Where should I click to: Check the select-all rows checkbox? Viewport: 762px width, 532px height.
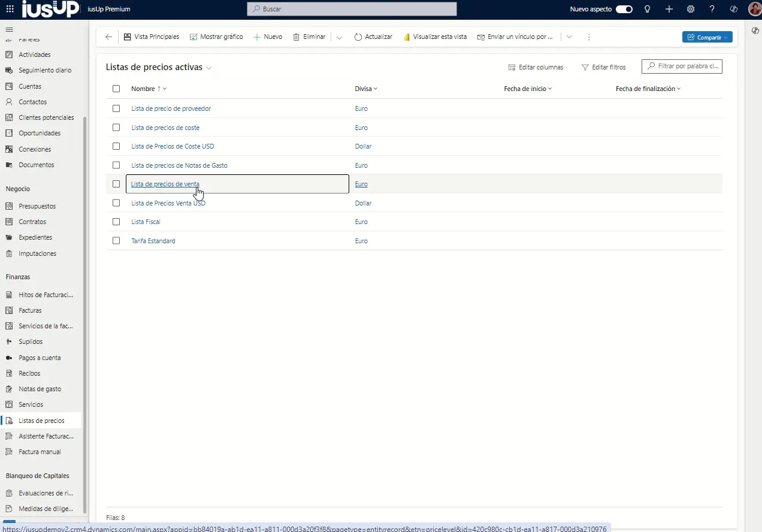point(116,89)
